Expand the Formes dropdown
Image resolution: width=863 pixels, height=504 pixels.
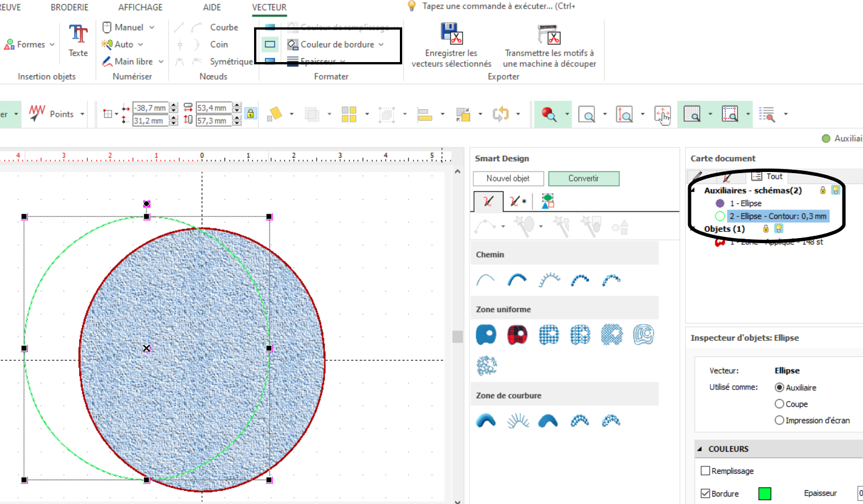pyautogui.click(x=52, y=44)
